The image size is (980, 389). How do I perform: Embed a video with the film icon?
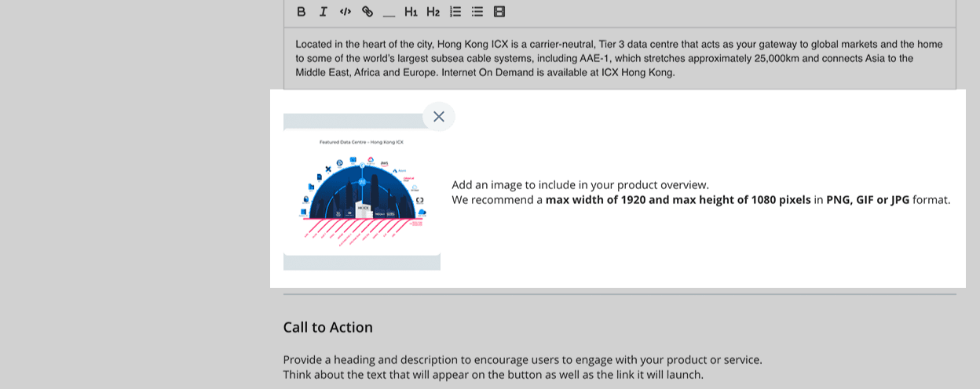tap(499, 12)
